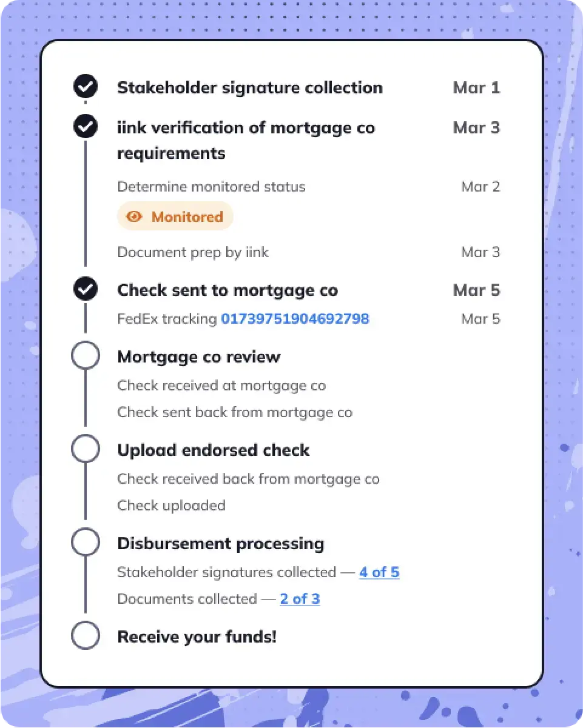Viewport: 583px width, 728px height.
Task: Expand the Mortgage co review step
Action: tap(199, 356)
